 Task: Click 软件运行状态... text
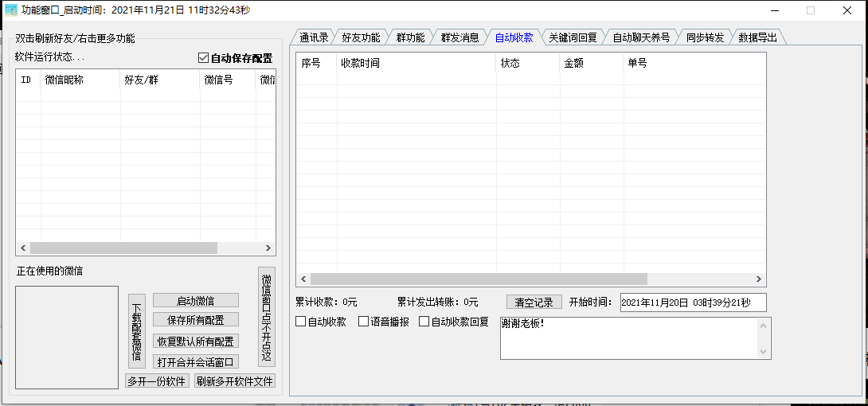tap(50, 57)
